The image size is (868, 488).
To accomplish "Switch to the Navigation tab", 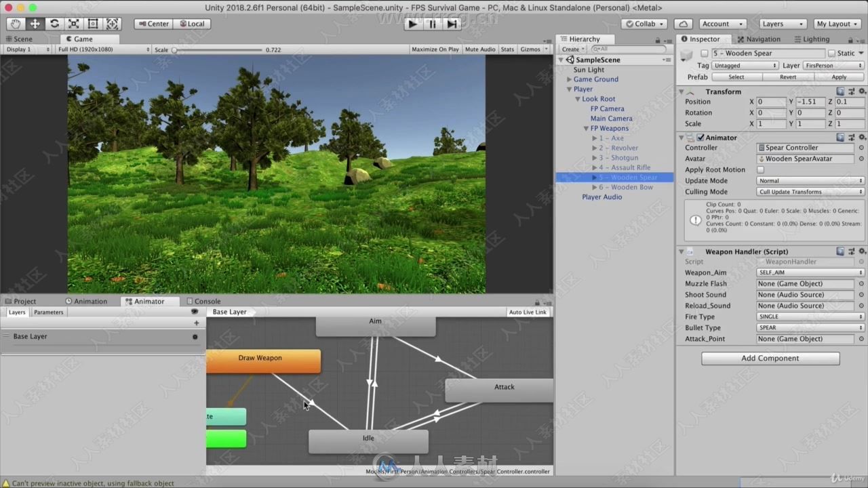I will pos(759,39).
